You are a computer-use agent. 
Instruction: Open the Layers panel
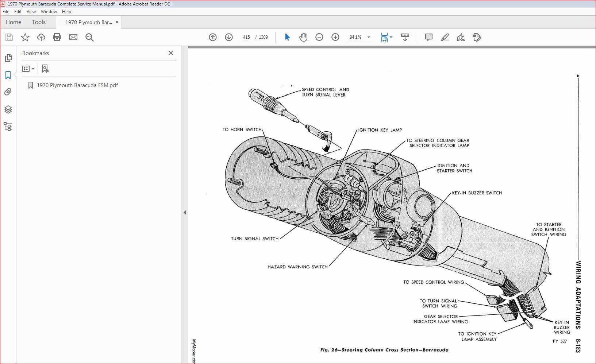coord(8,109)
